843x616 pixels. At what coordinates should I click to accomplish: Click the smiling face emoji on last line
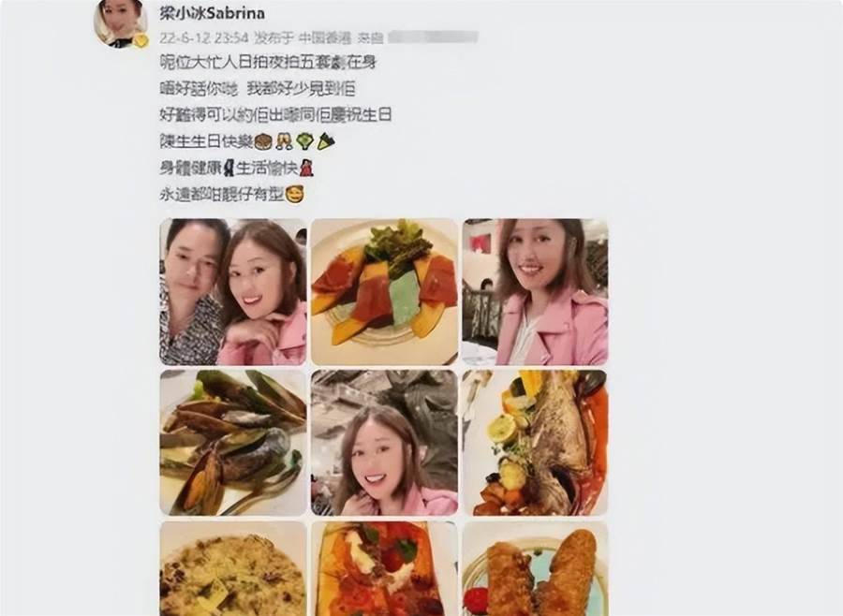pyautogui.click(x=294, y=194)
